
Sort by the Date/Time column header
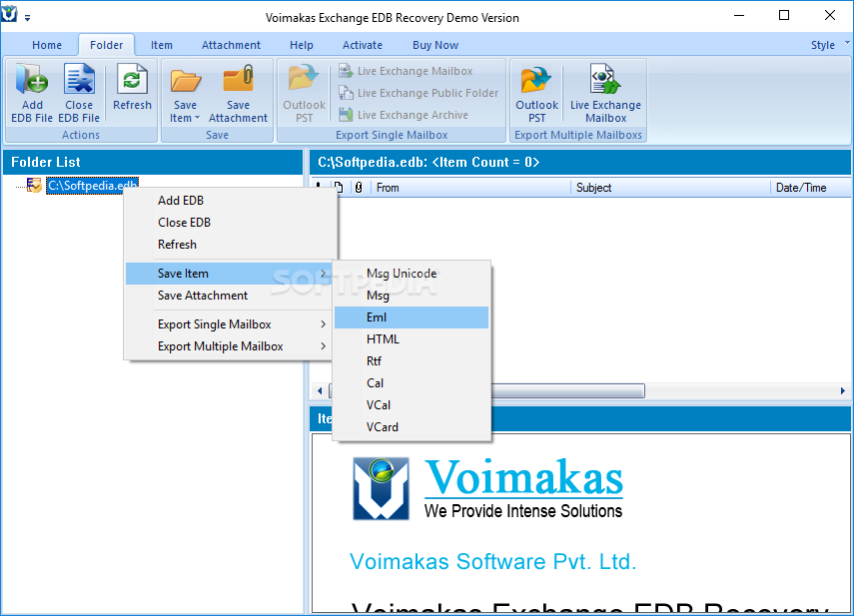(811, 188)
